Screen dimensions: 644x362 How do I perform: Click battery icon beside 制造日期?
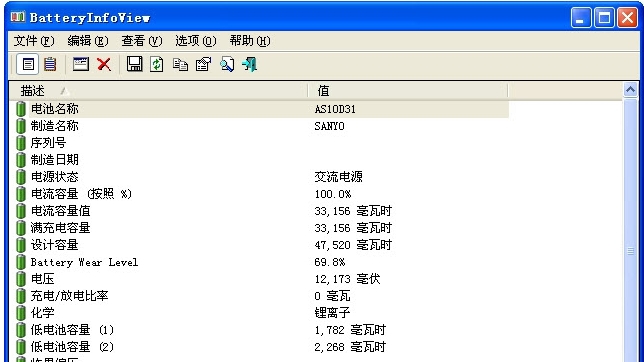pos(21,159)
